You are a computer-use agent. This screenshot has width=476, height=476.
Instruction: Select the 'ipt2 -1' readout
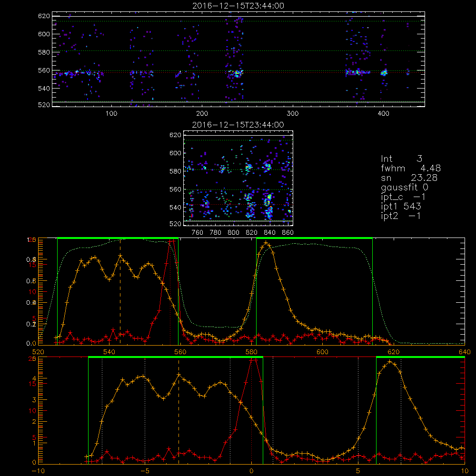(x=401, y=216)
